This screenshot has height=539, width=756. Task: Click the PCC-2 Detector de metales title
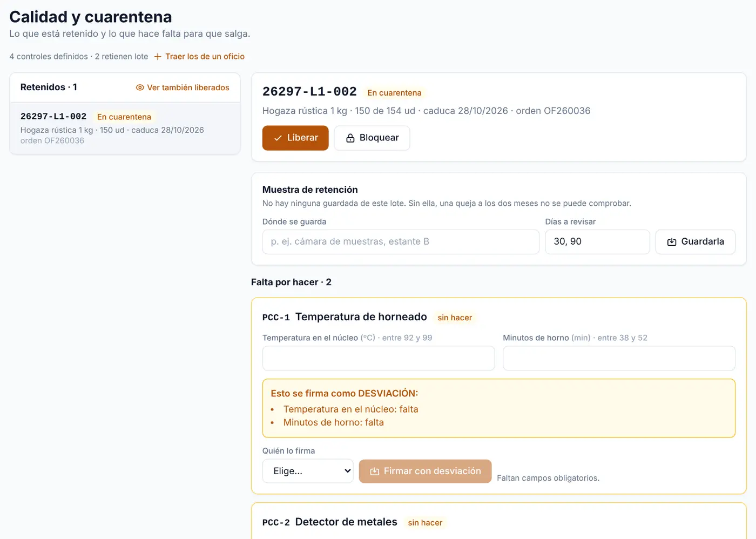click(330, 522)
